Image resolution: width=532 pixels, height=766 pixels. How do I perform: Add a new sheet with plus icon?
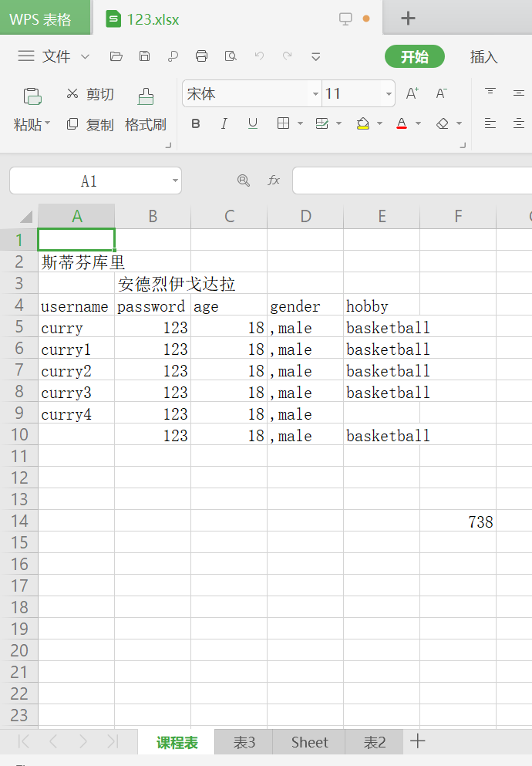417,741
